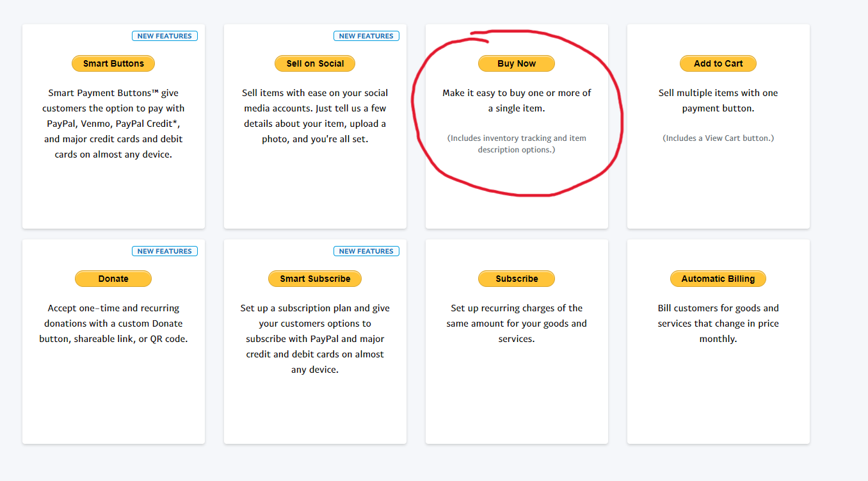868x481 pixels.
Task: Click New Features badge on Sell on Social card
Action: 366,36
